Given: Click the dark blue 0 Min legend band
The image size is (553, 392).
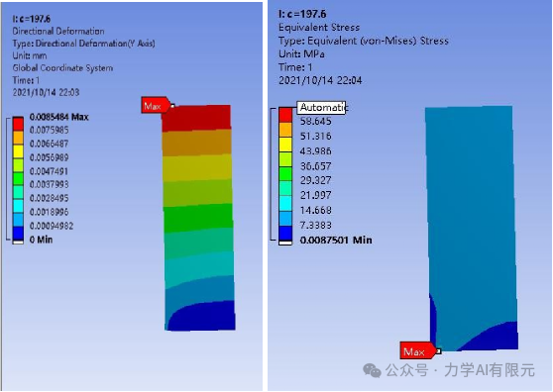Looking at the screenshot, I should tap(18, 234).
